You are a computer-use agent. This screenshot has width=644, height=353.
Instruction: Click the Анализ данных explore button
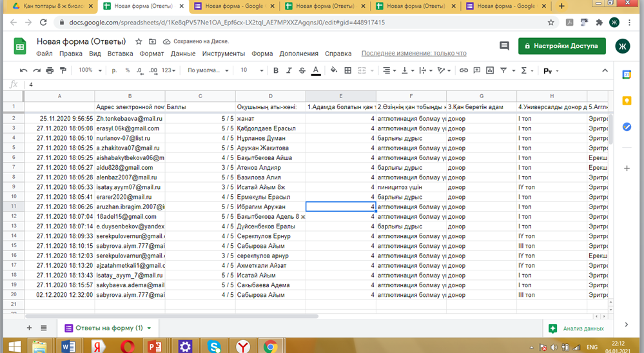[576, 328]
